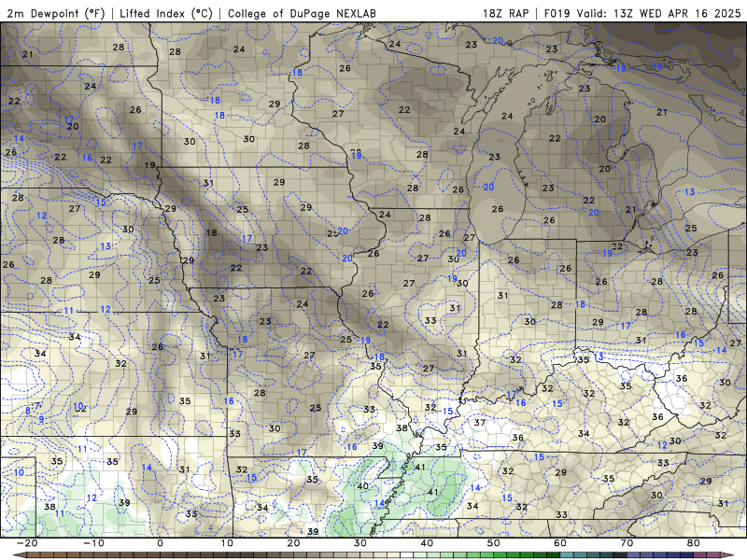The width and height of the screenshot is (747, 560).
Task: Click the '50' tick label on the color scale
Action: tap(494, 543)
